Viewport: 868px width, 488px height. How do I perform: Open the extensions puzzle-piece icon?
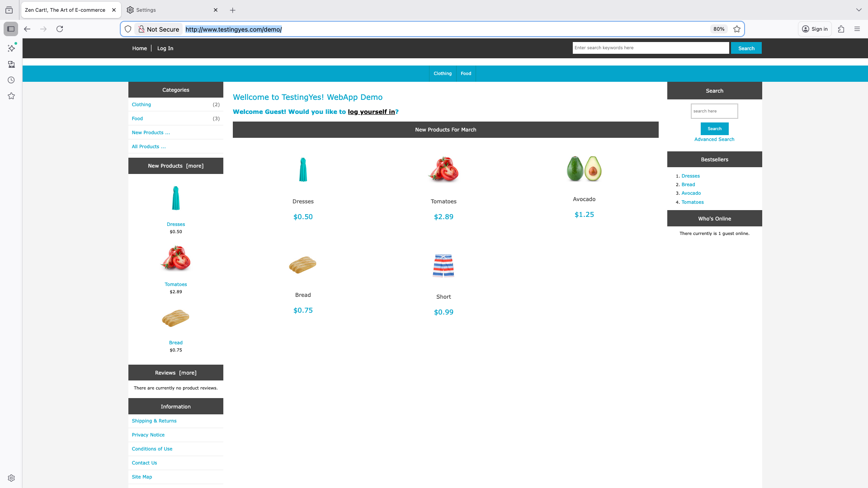(841, 29)
